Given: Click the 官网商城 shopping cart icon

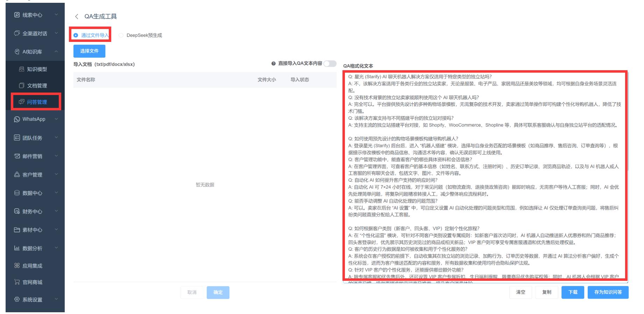Looking at the screenshot, I should tap(17, 282).
